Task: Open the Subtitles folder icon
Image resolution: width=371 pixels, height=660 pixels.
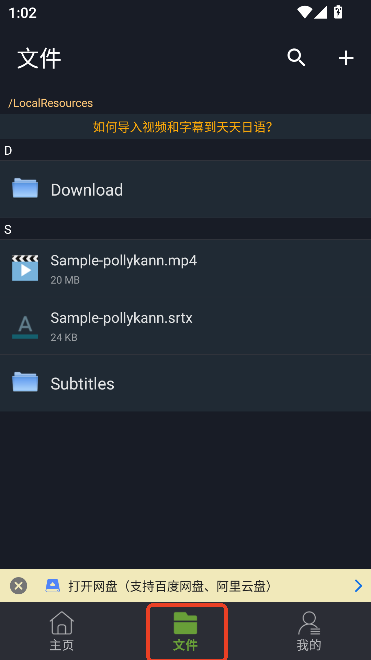Action: (x=25, y=382)
